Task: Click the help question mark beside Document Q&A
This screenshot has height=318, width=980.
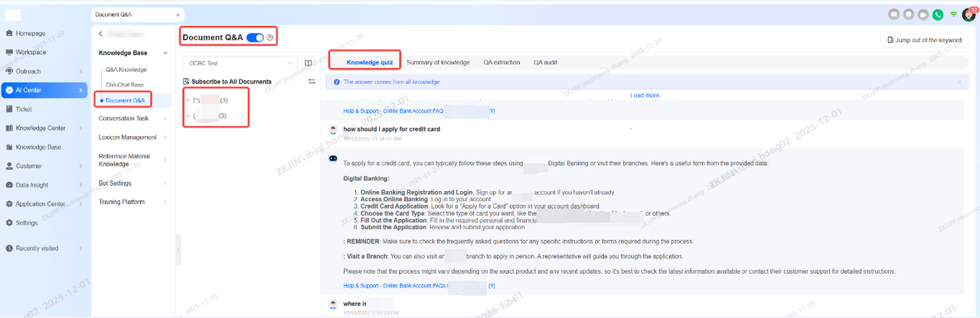Action: 269,37
